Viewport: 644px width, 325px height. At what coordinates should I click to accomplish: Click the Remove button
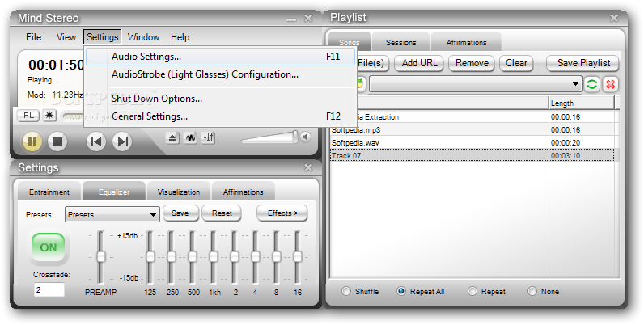[x=472, y=63]
